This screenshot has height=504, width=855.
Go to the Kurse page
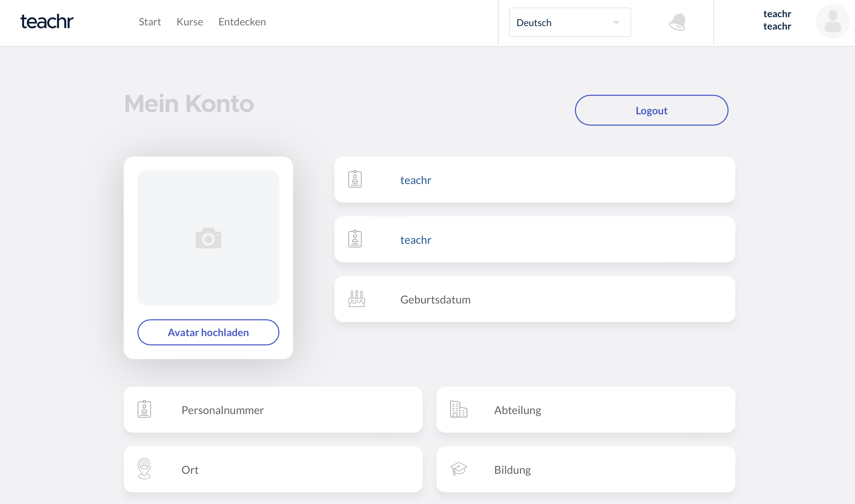click(x=190, y=22)
